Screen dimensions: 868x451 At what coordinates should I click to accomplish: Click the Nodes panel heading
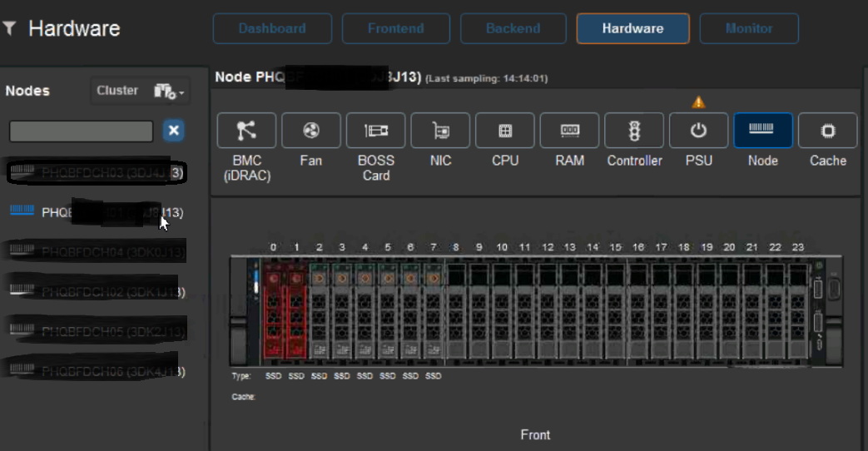[27, 91]
